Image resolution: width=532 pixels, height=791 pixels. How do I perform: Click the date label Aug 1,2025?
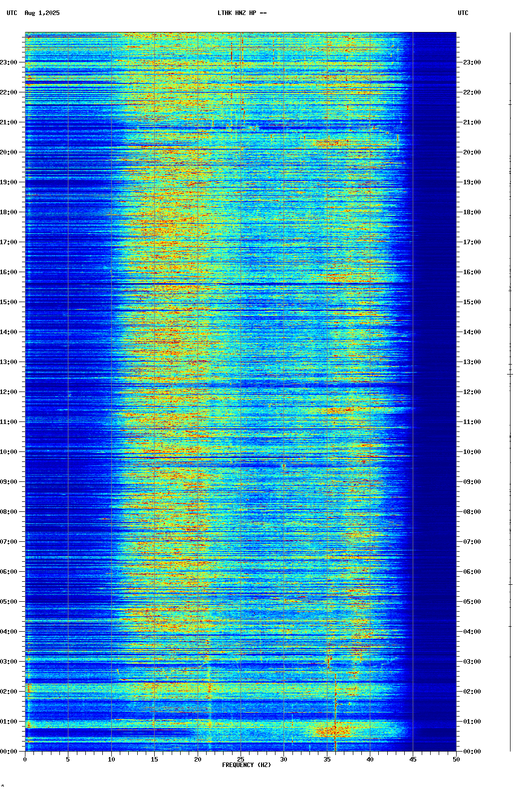[42, 13]
